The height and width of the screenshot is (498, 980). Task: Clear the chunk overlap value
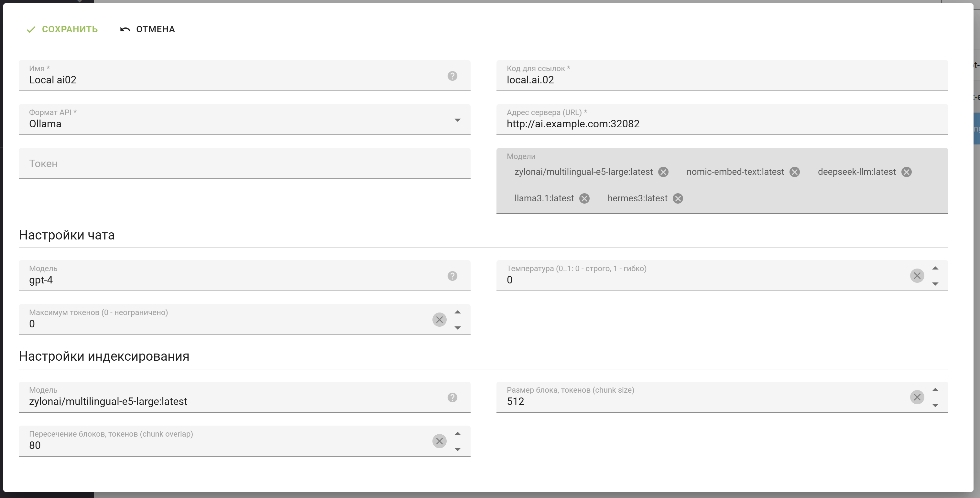[x=439, y=441]
